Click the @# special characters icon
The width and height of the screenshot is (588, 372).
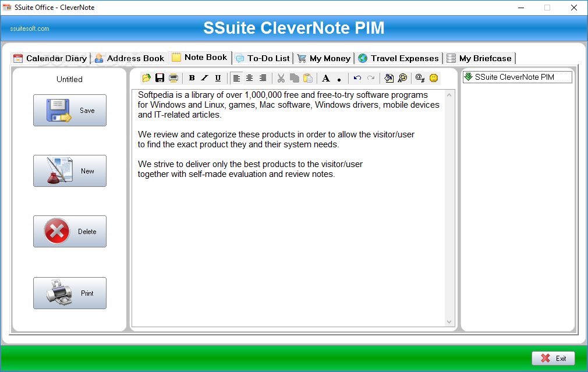(420, 78)
